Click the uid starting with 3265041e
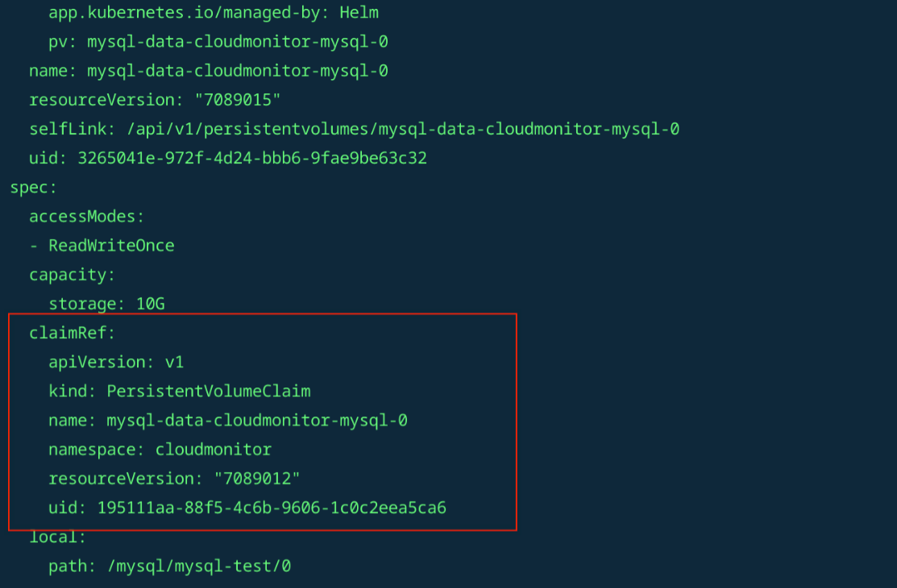 (x=252, y=158)
